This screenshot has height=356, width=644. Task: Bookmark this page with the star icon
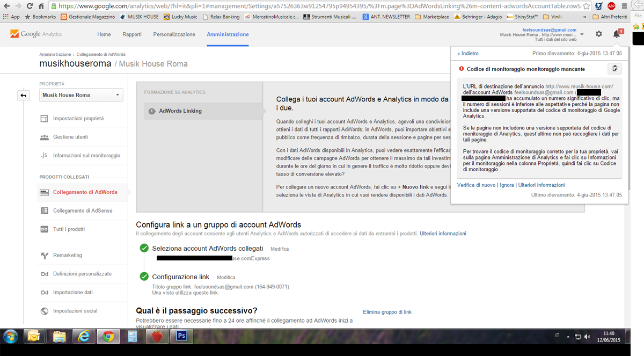click(586, 6)
